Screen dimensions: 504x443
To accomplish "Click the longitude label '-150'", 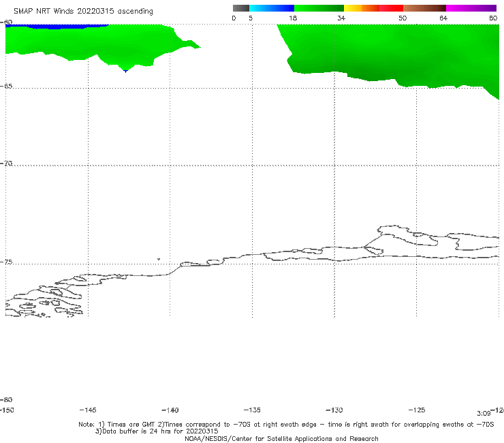I will pyautogui.click(x=7, y=410).
